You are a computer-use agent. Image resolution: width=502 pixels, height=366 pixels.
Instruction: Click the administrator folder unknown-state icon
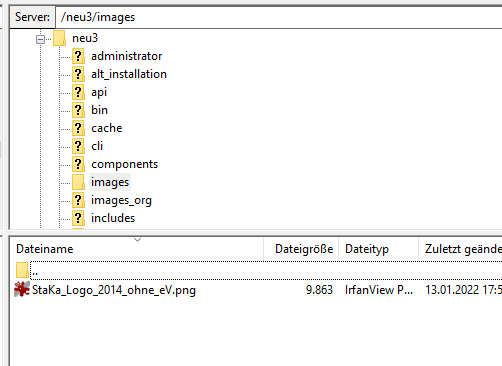click(78, 56)
